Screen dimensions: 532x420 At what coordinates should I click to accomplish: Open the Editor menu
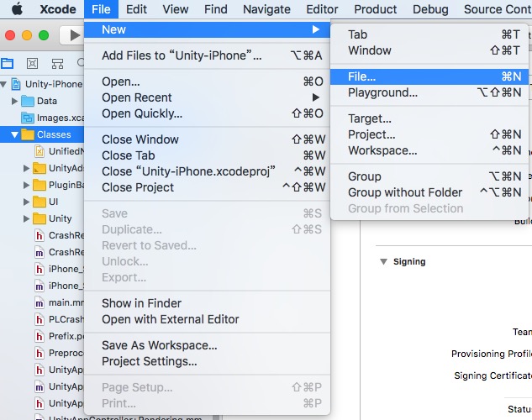pyautogui.click(x=322, y=9)
